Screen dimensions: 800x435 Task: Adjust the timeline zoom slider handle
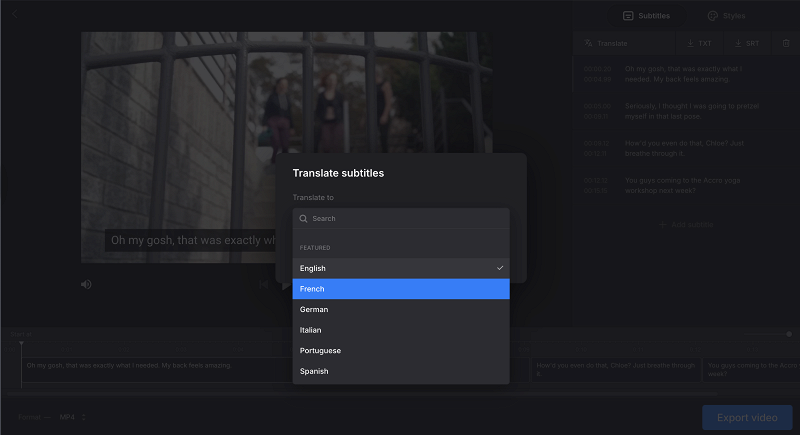click(x=789, y=334)
